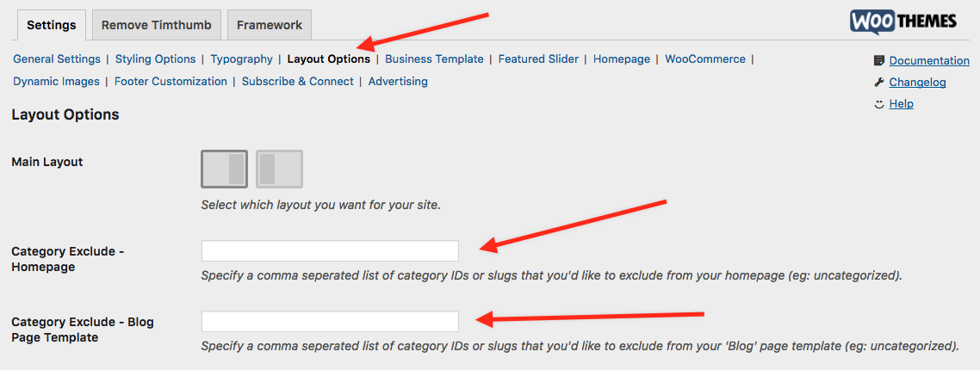Open Footer Customization section
The image size is (980, 370).
(171, 81)
